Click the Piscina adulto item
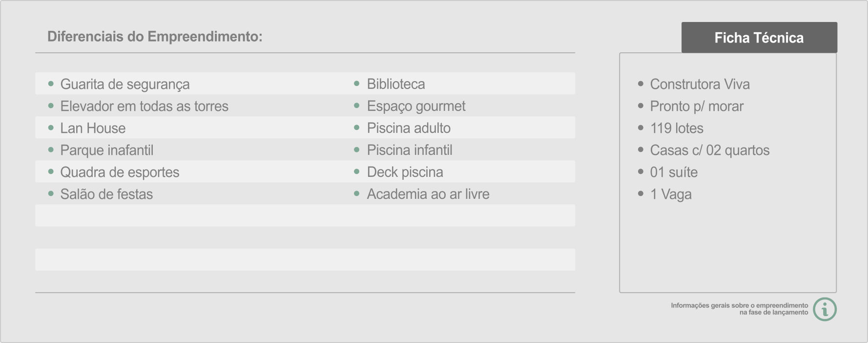 click(x=409, y=128)
